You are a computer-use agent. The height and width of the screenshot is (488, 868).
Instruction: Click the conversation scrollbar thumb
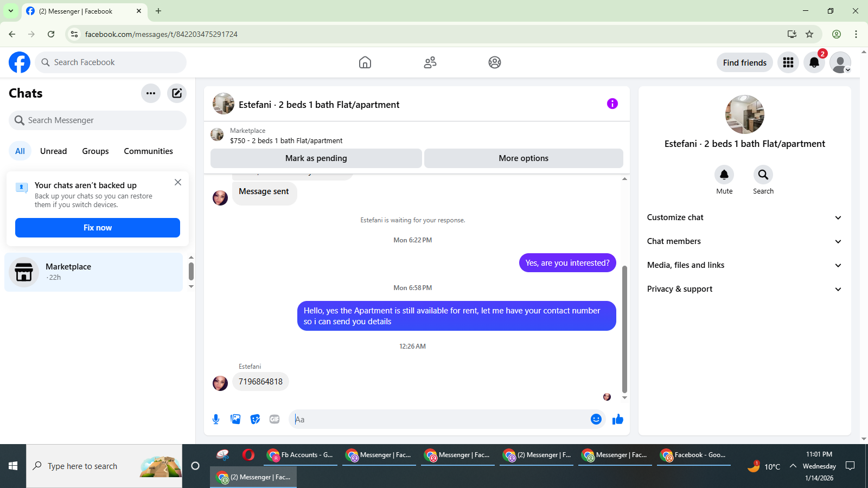(x=624, y=329)
